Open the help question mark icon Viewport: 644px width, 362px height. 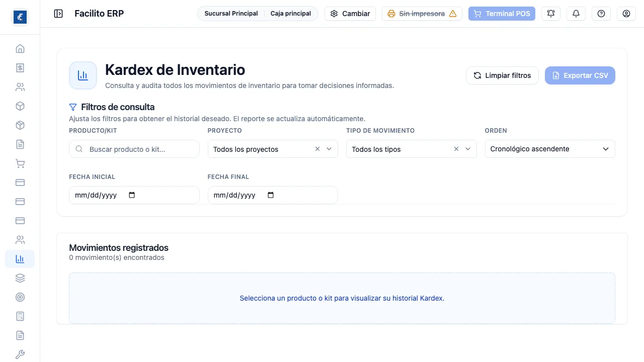tap(601, 14)
